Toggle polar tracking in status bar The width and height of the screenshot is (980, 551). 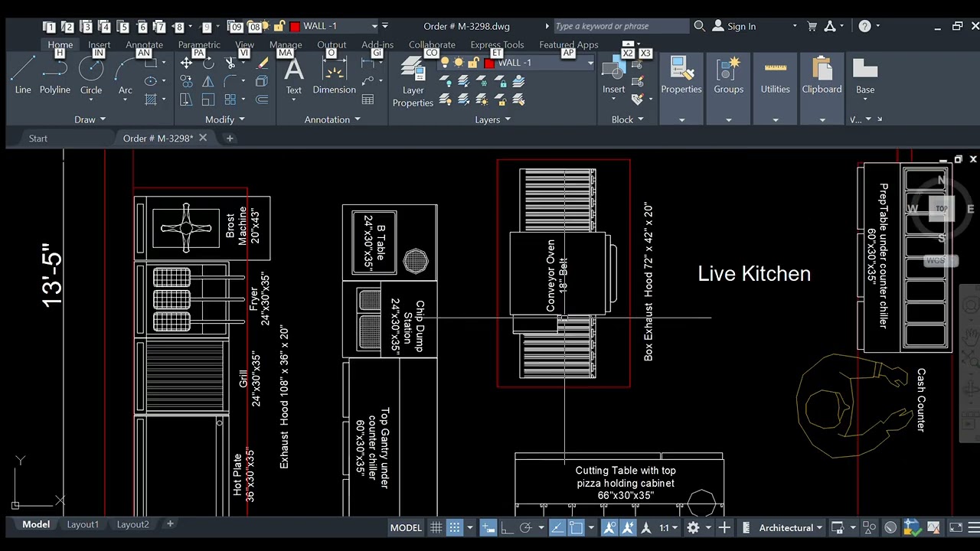point(525,527)
